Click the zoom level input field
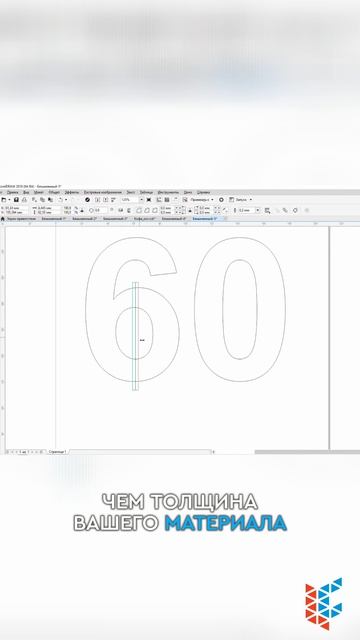Image resolution: width=360 pixels, height=640 pixels. 129,200
